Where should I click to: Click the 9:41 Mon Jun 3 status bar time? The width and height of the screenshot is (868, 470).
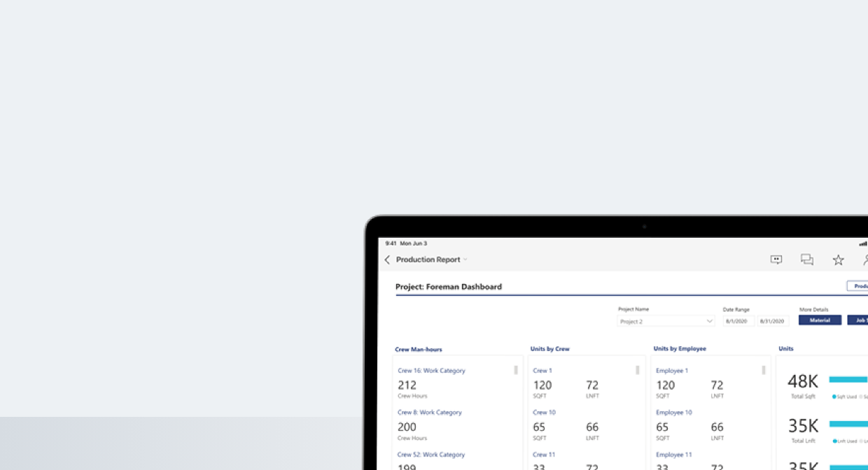click(406, 243)
